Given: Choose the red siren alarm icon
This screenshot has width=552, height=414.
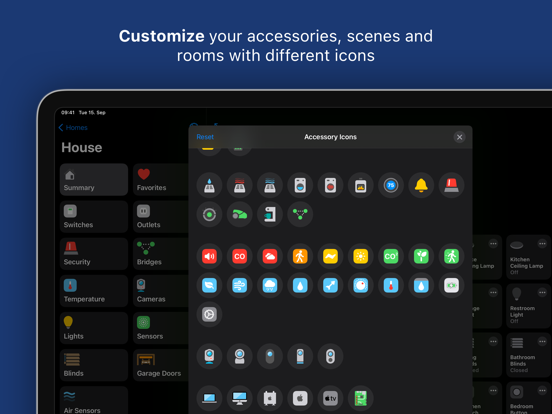Looking at the screenshot, I should click(451, 185).
